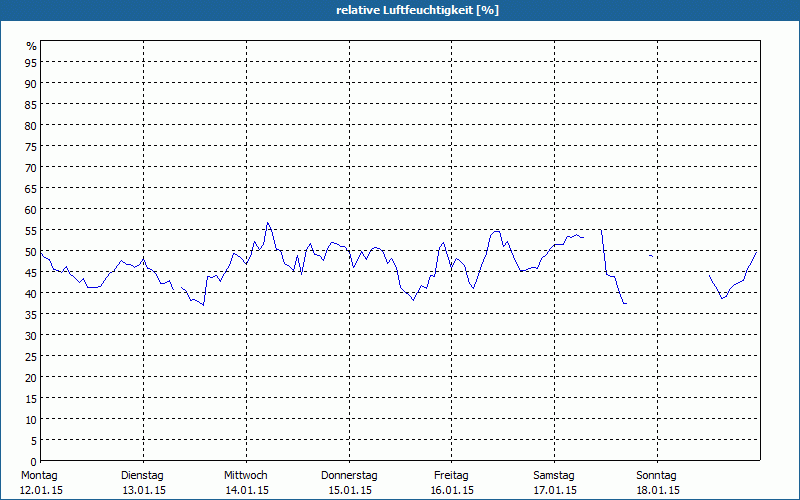Select the Sonntag 18.01.15 date label
The height and width of the screenshot is (500, 800).
pyautogui.click(x=657, y=483)
